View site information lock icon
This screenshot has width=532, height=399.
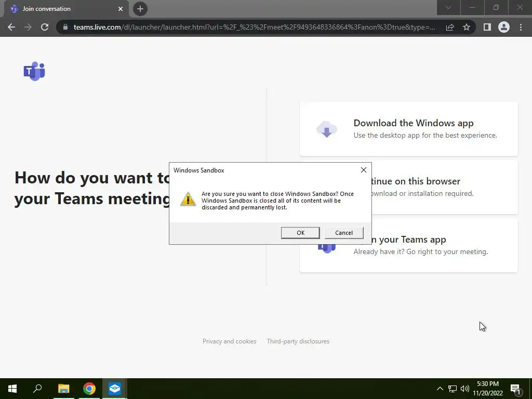65,27
